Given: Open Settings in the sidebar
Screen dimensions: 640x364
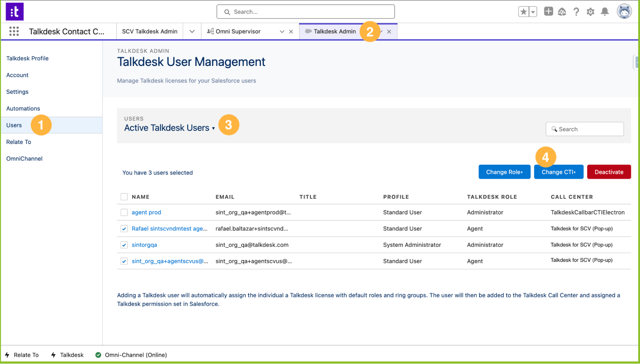Looking at the screenshot, I should coord(17,92).
